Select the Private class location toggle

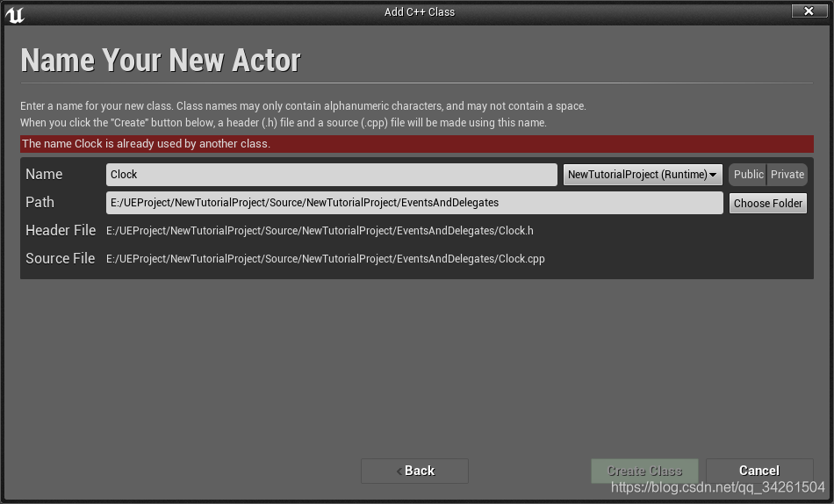pos(787,175)
